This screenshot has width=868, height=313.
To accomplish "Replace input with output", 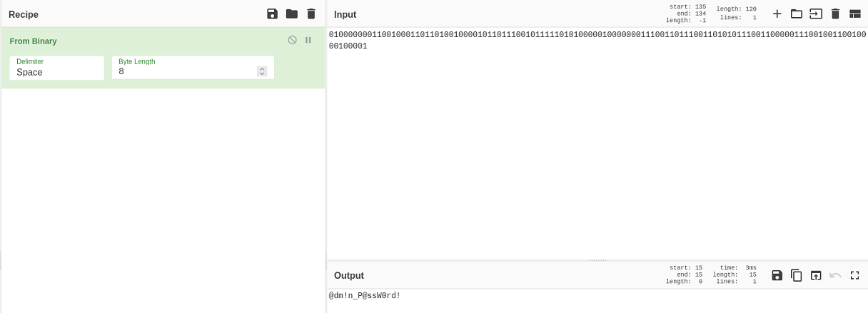I will point(816,275).
